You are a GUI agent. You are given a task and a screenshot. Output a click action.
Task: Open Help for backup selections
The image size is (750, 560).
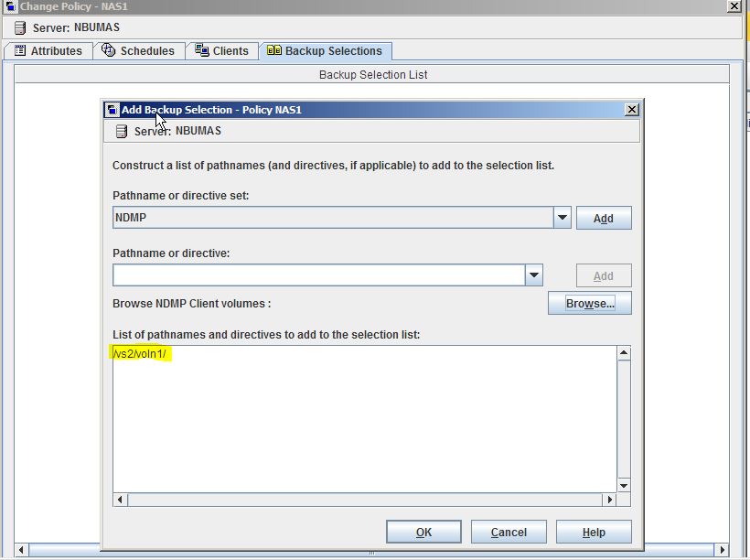click(x=593, y=532)
